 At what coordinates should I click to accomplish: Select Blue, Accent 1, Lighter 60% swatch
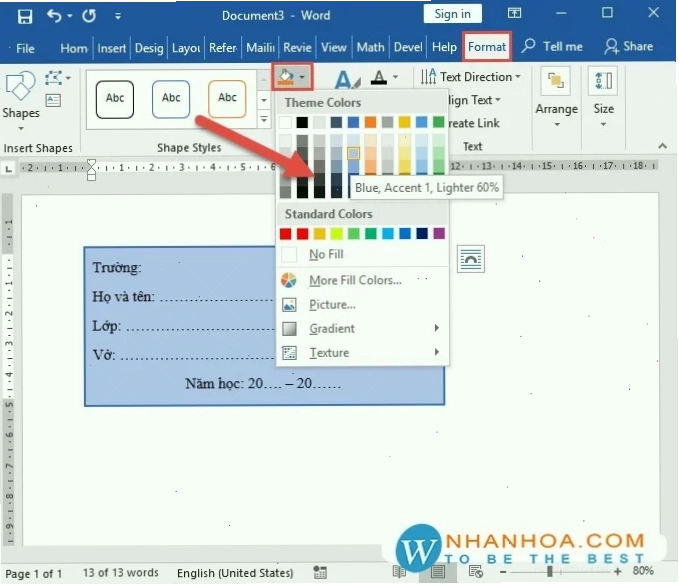click(353, 153)
